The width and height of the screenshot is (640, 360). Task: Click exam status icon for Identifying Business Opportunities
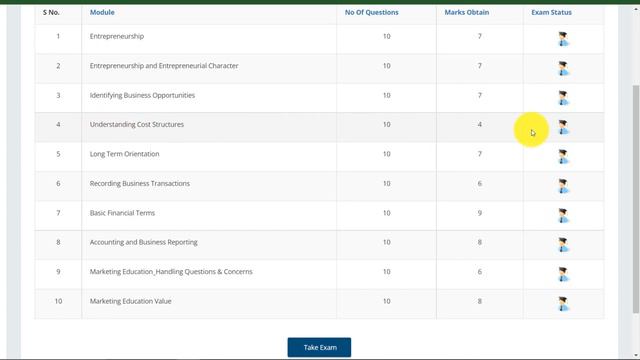(x=563, y=98)
